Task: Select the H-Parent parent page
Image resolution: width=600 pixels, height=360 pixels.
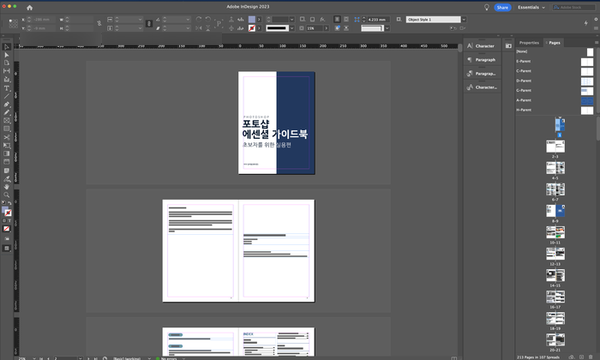Action: 554,110
